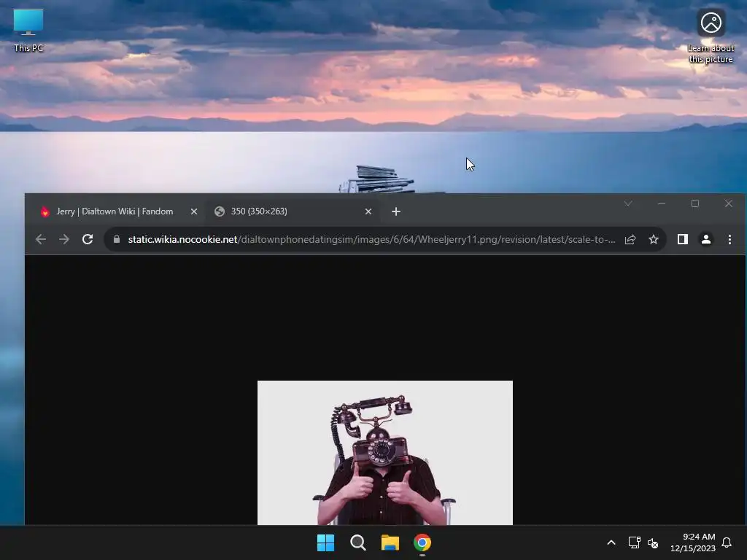Click the muted volume tray icon
The width and height of the screenshot is (747, 560).
point(653,542)
